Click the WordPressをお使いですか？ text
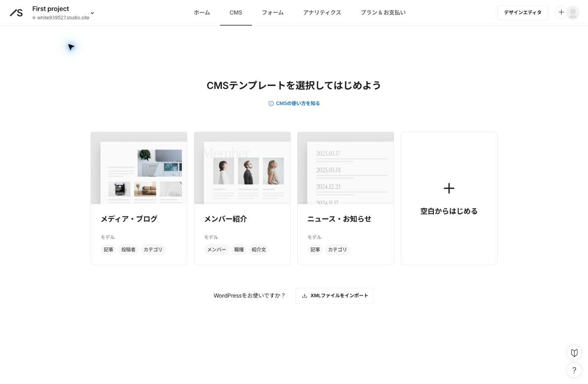 (x=250, y=296)
